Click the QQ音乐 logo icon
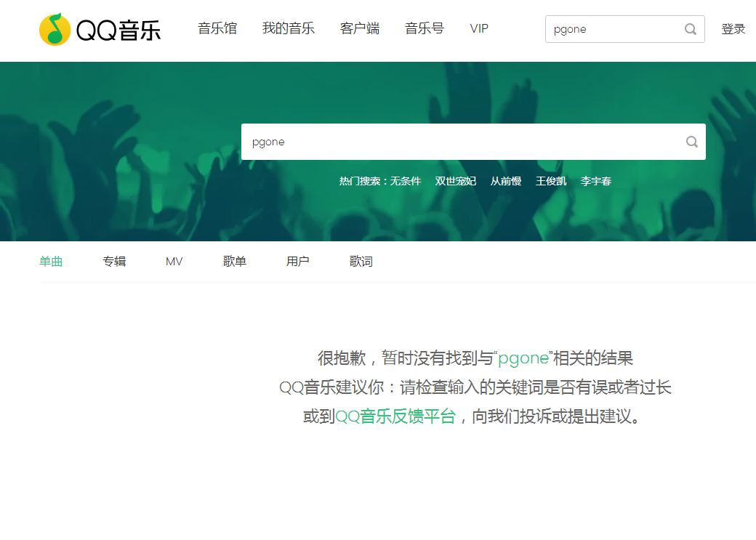The image size is (756, 540). (x=55, y=29)
